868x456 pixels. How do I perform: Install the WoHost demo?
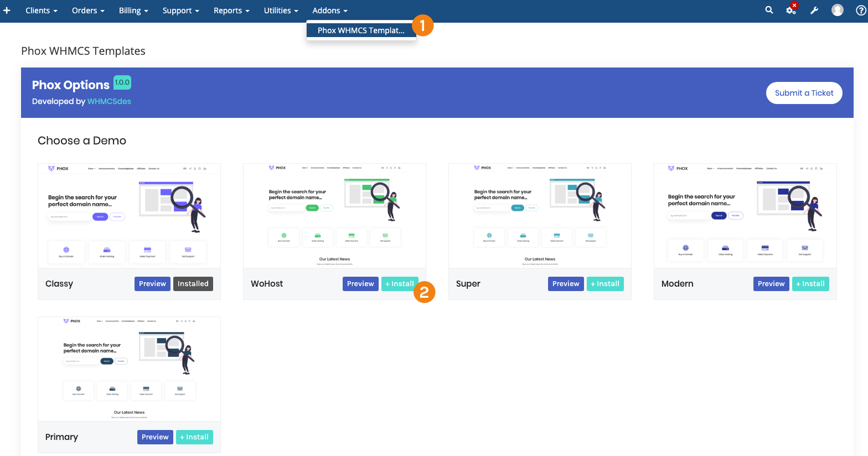pos(399,284)
